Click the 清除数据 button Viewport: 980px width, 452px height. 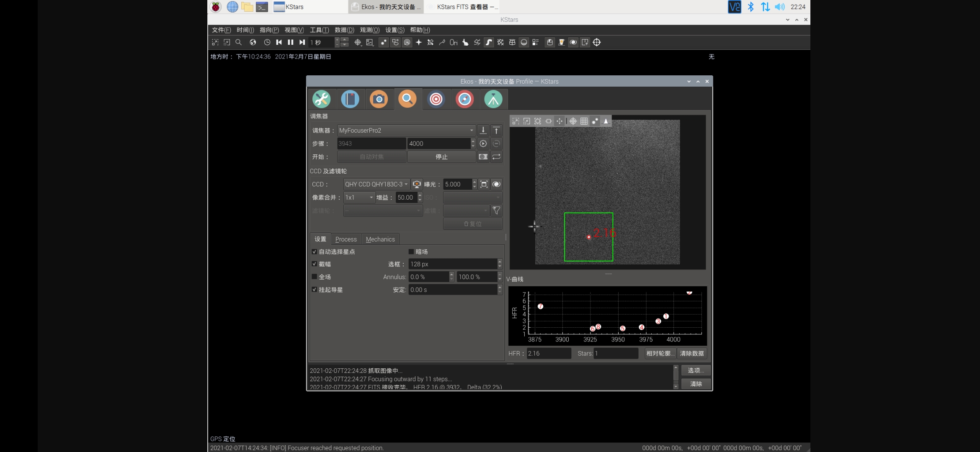[x=692, y=353]
